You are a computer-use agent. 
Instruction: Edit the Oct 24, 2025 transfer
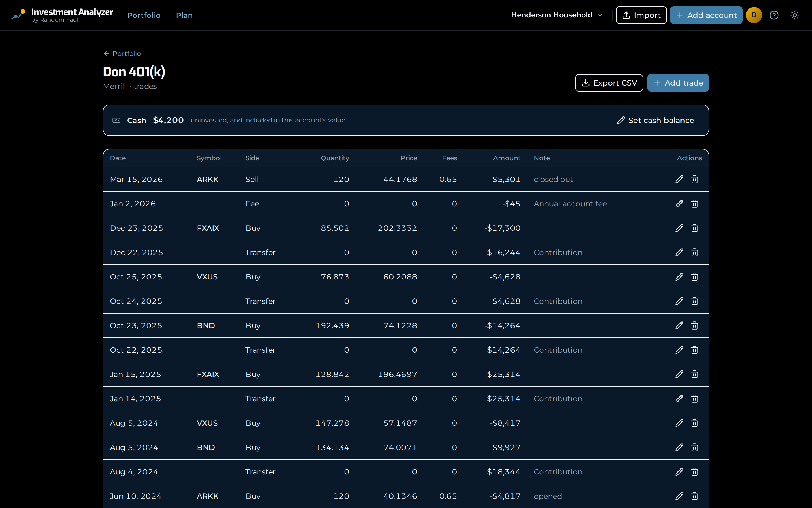tap(679, 301)
